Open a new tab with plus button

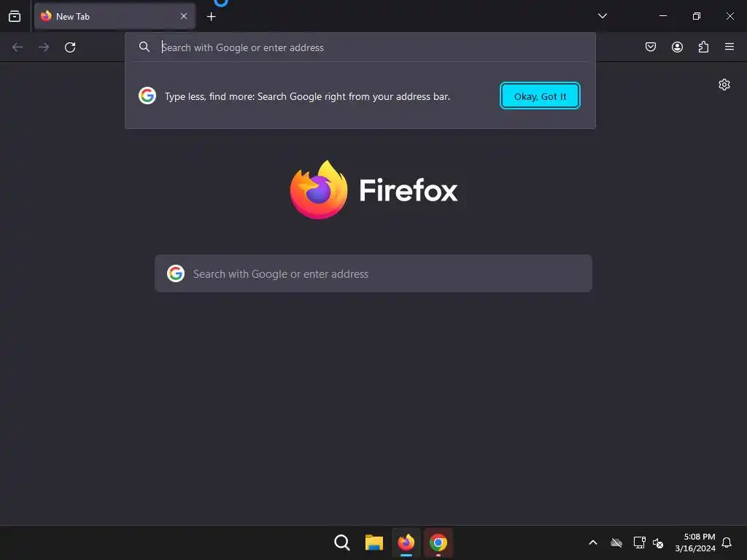(211, 17)
